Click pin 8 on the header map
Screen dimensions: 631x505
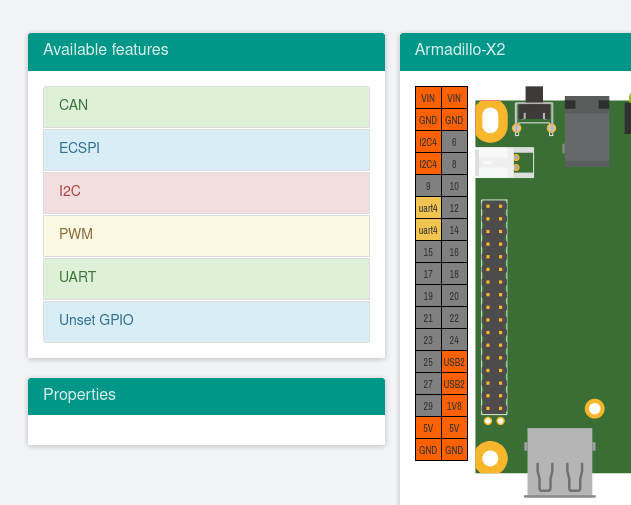point(454,164)
